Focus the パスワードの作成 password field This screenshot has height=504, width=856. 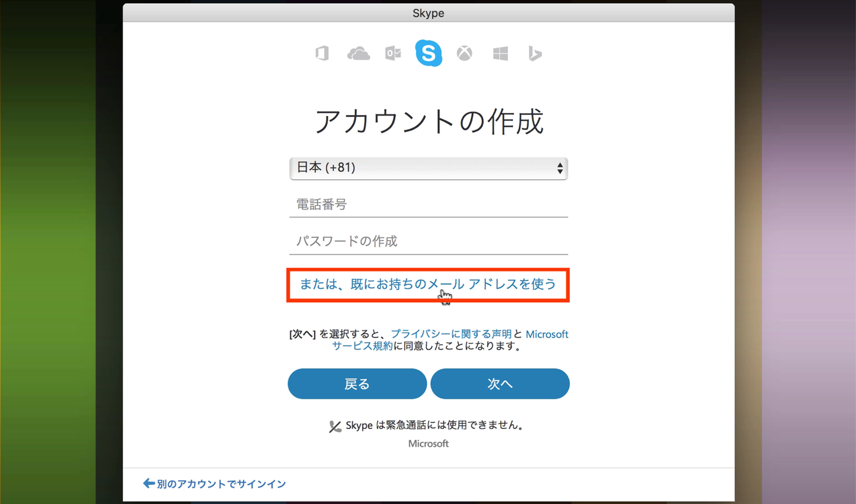point(429,242)
